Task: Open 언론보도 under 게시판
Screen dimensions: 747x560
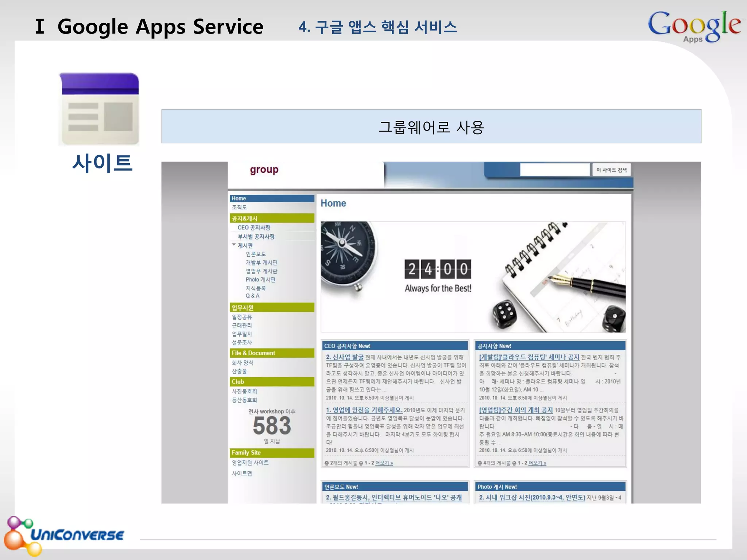Action: (x=256, y=254)
